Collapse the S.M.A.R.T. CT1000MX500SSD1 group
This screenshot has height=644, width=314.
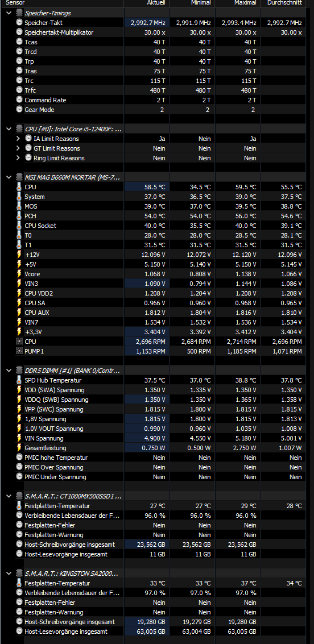pyautogui.click(x=9, y=496)
